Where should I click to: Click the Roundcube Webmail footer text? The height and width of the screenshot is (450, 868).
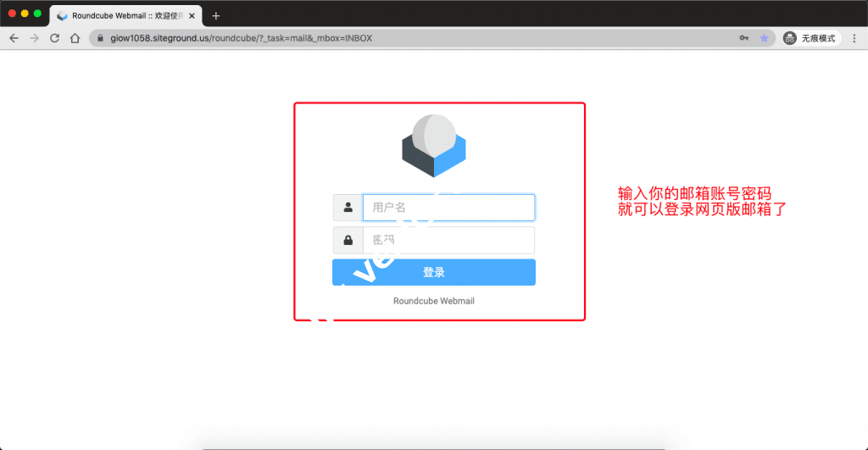pos(434,301)
